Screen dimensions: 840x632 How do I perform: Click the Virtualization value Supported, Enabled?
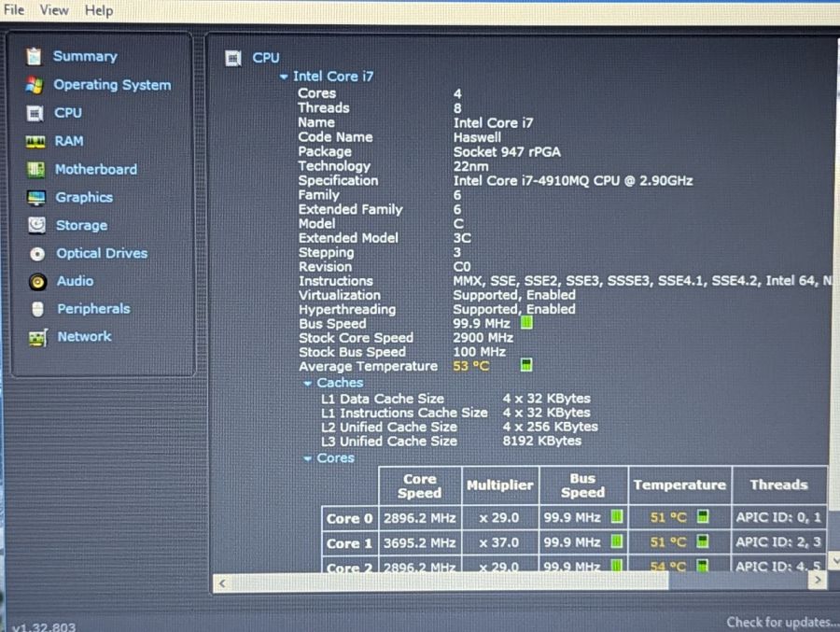pyautogui.click(x=514, y=295)
